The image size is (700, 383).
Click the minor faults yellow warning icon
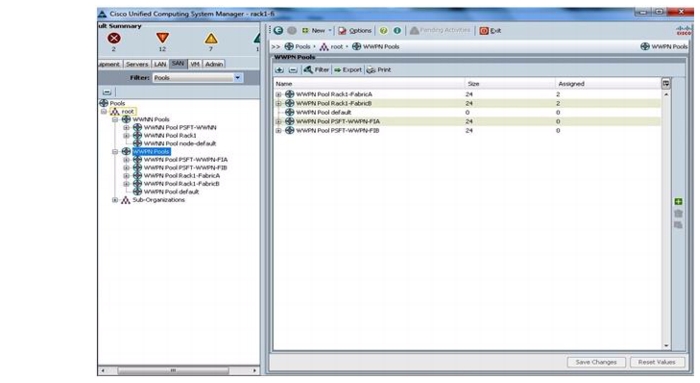pyautogui.click(x=211, y=39)
